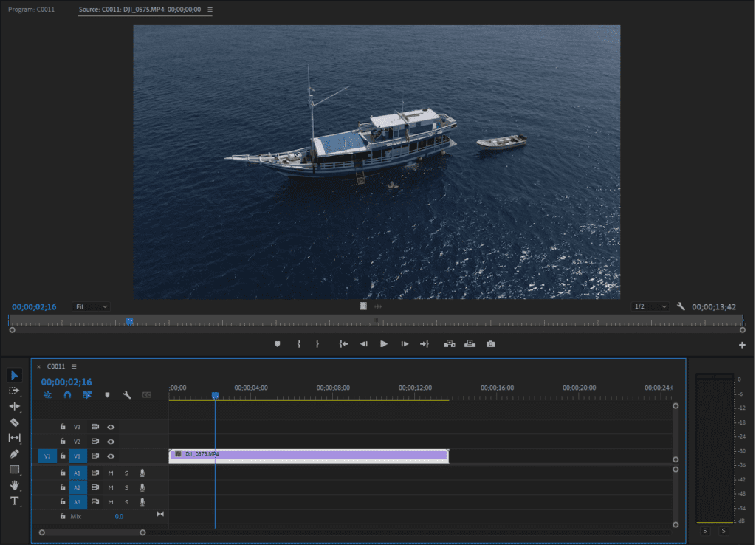
Task: Hide track V1 output eye
Action: pyautogui.click(x=111, y=456)
